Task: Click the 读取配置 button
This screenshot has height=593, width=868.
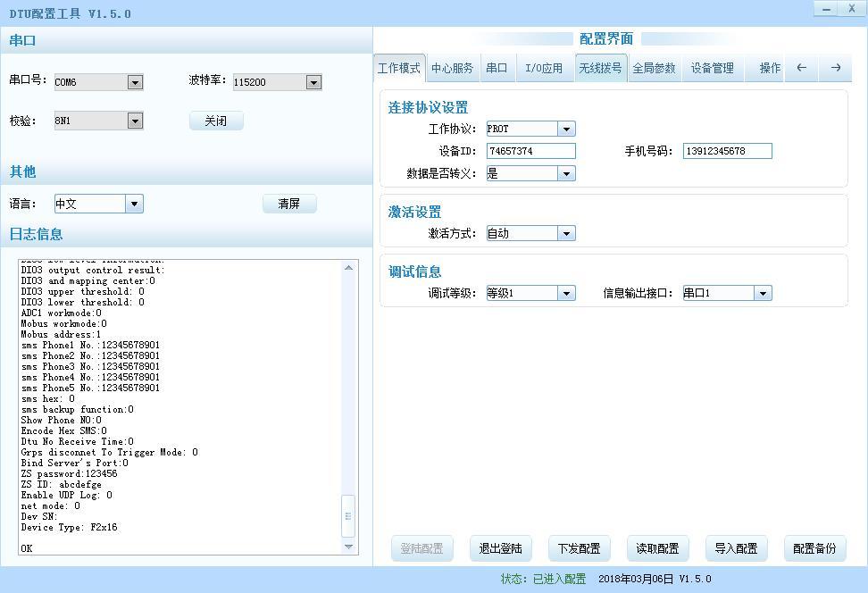Action: click(x=657, y=548)
